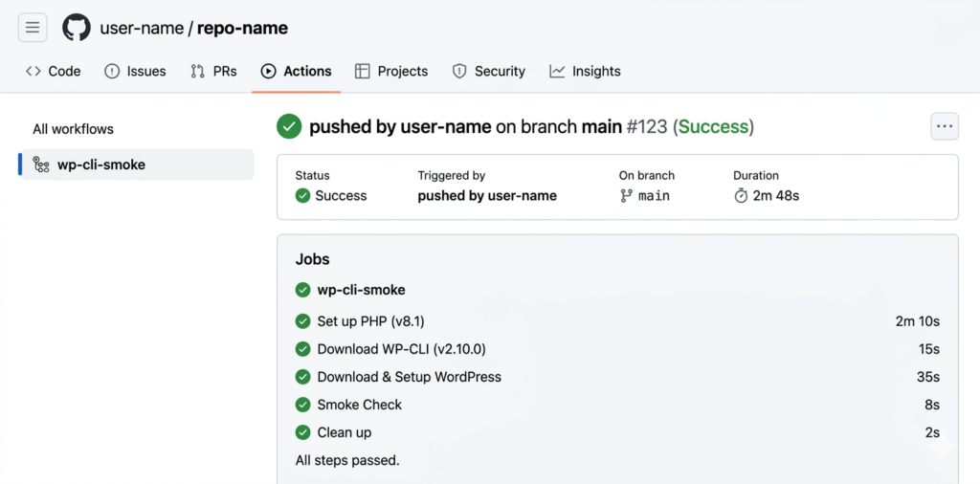Click the Issues circle icon
The image size is (980, 484).
coord(112,71)
